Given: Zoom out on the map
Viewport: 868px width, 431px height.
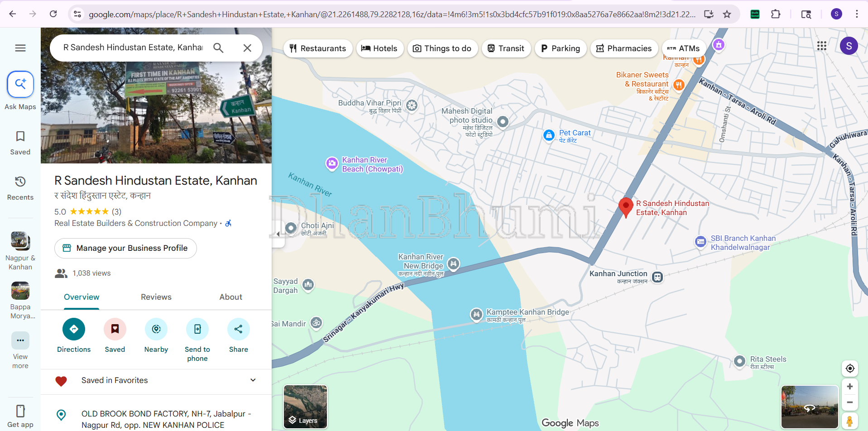Looking at the screenshot, I should click(x=850, y=402).
